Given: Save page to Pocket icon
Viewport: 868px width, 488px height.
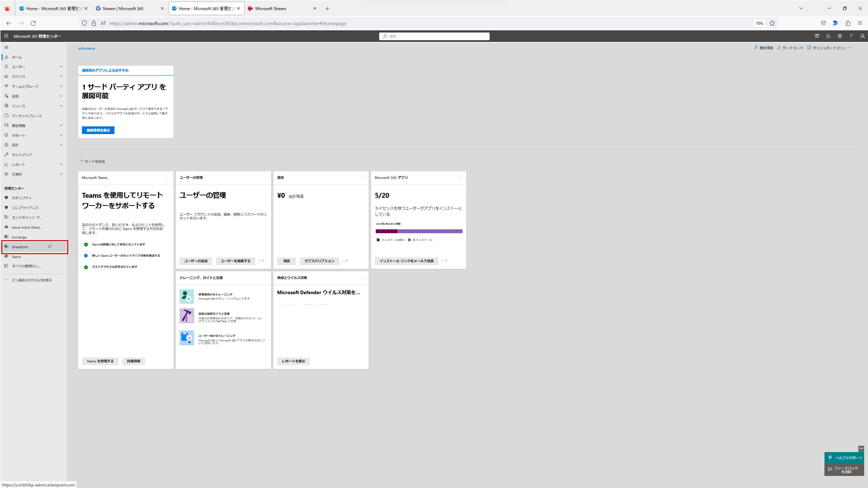Looking at the screenshot, I should [823, 23].
